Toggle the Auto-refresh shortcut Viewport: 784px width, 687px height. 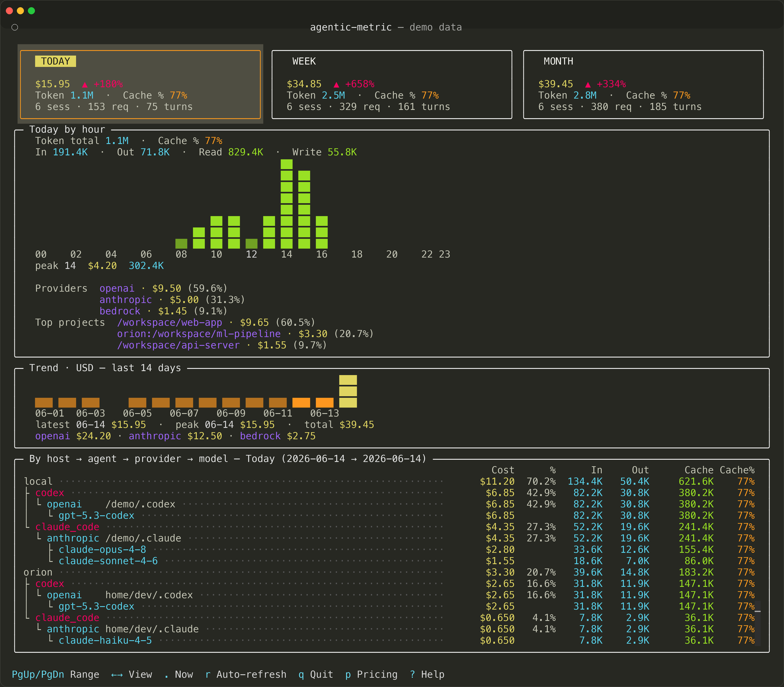[x=246, y=674]
